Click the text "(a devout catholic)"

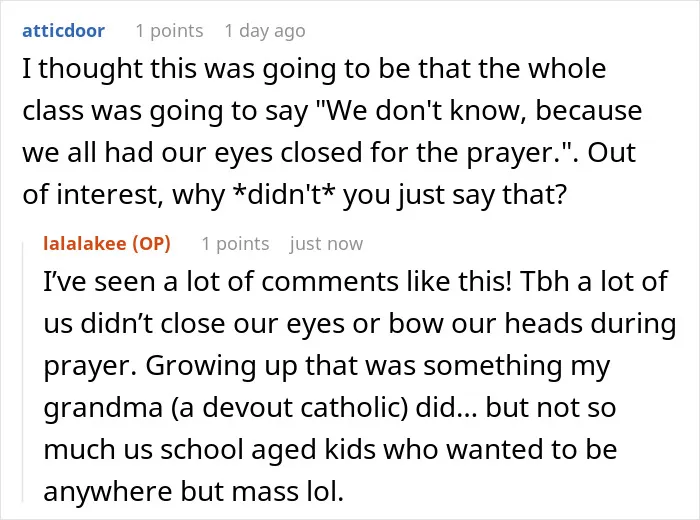coord(289,408)
